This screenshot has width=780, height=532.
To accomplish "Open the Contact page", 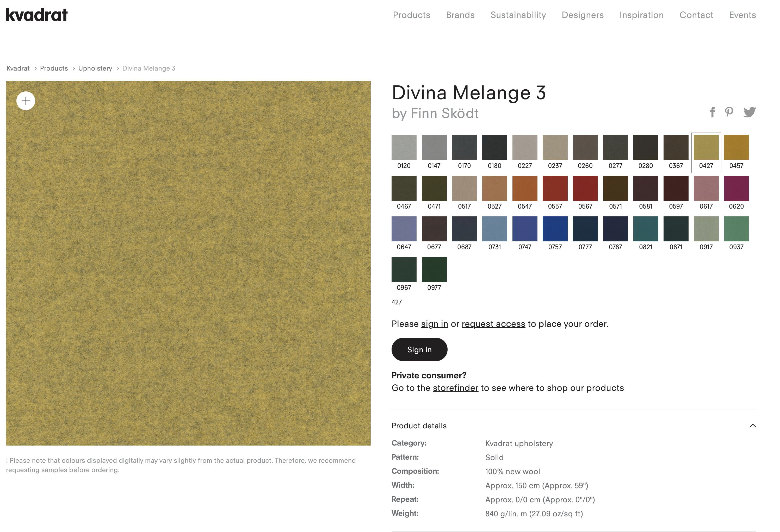I will click(x=696, y=15).
